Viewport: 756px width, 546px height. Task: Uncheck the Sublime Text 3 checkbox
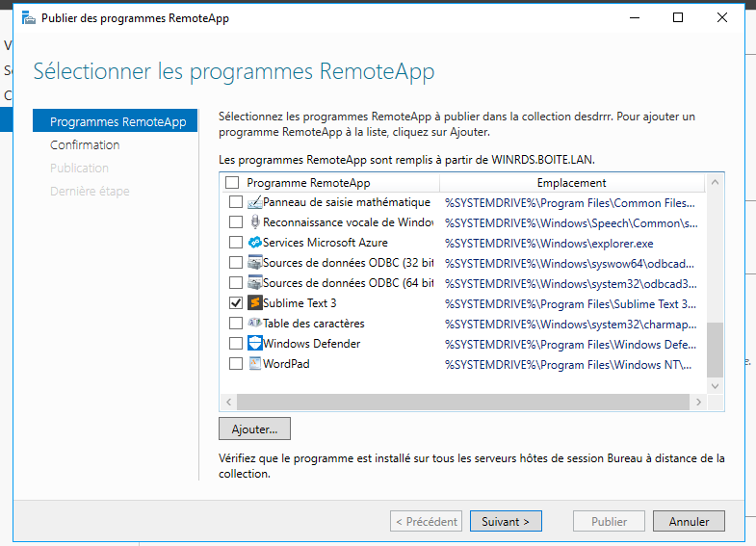[x=236, y=303]
